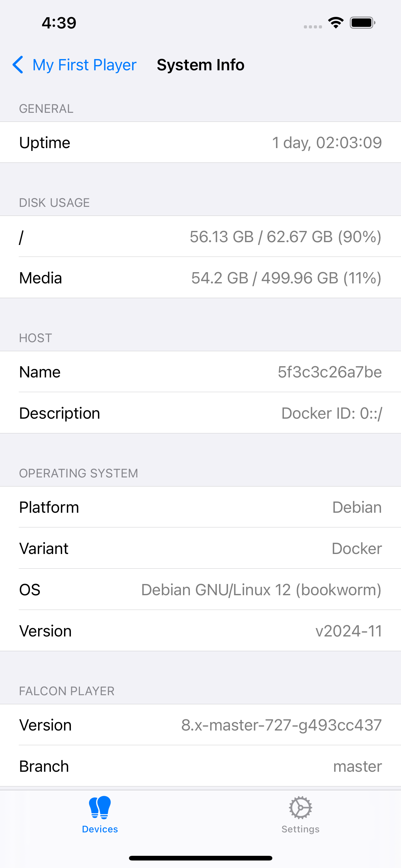
Task: Select the Falcon Player Version row
Action: click(200, 725)
